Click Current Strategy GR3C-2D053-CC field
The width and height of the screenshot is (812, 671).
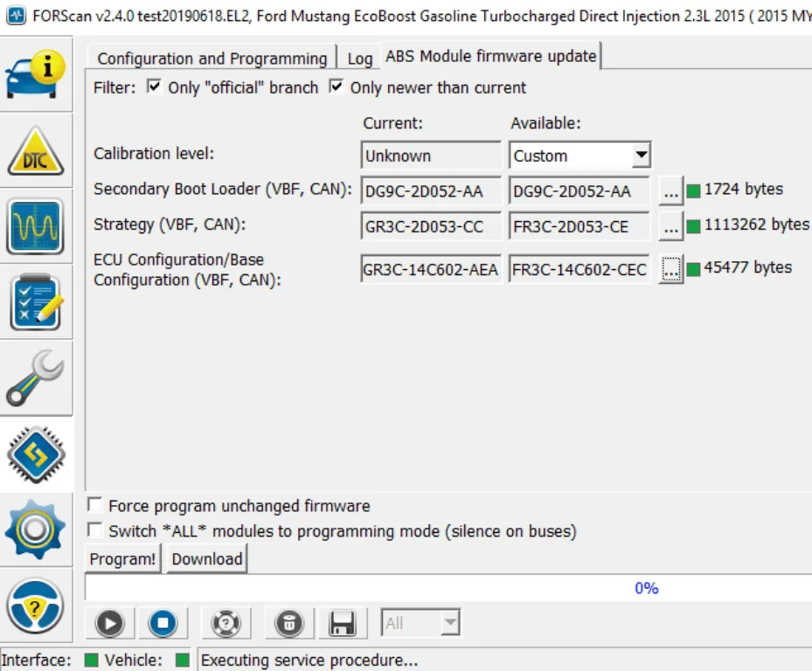(x=431, y=226)
